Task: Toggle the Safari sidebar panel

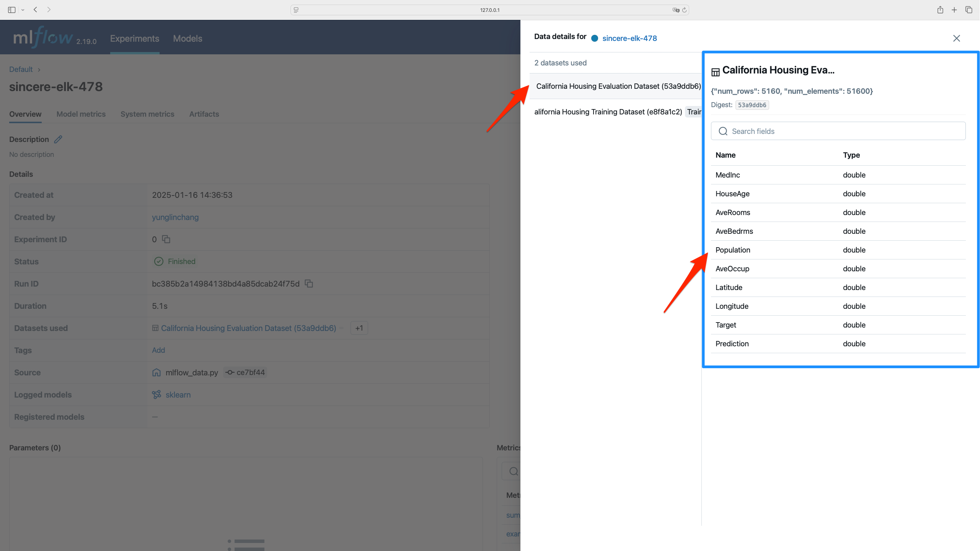Action: pyautogui.click(x=11, y=10)
